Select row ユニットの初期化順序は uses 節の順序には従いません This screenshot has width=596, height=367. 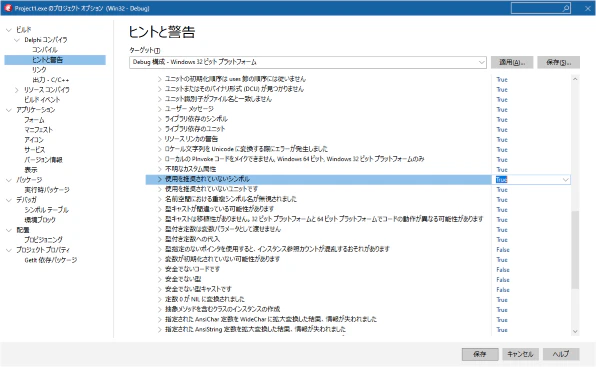tap(235, 79)
